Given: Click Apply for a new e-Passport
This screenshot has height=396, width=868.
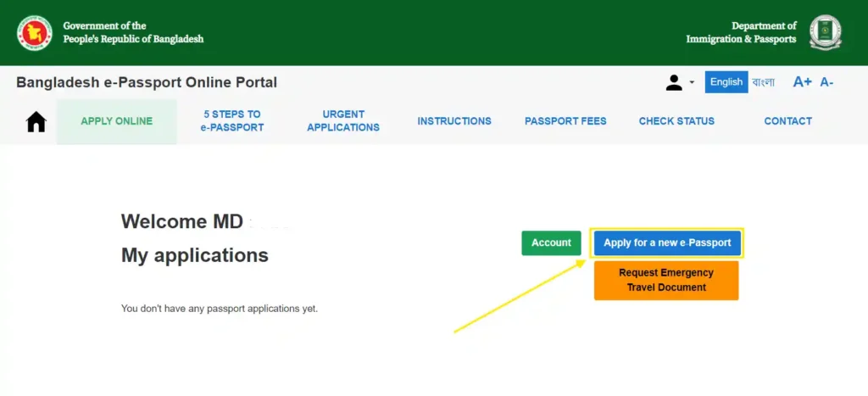Looking at the screenshot, I should (x=667, y=243).
